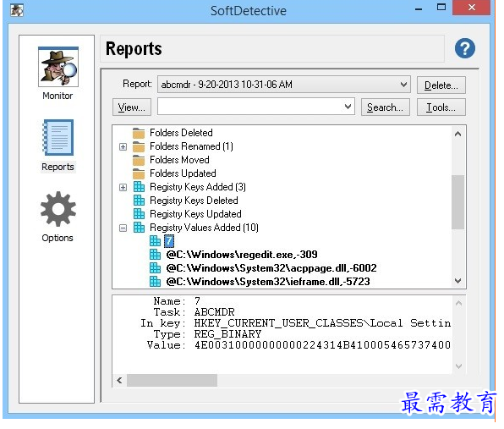Click the Registry Values Added grid icon
The width and height of the screenshot is (504, 429).
tap(139, 228)
